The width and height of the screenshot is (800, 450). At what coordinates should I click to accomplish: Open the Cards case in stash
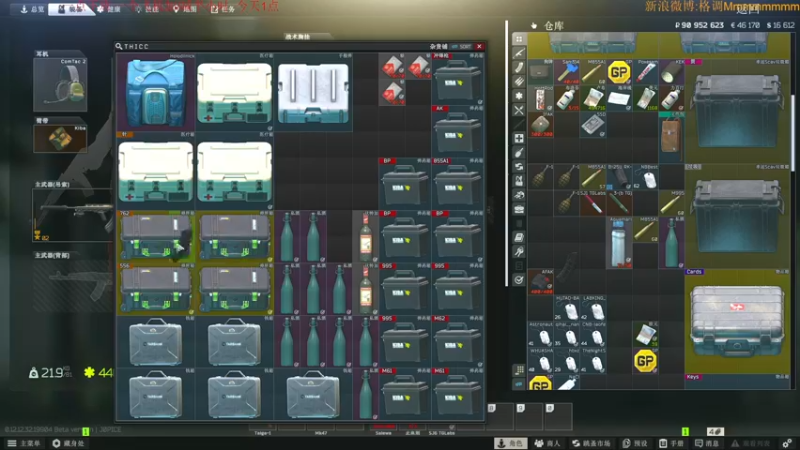(x=737, y=321)
